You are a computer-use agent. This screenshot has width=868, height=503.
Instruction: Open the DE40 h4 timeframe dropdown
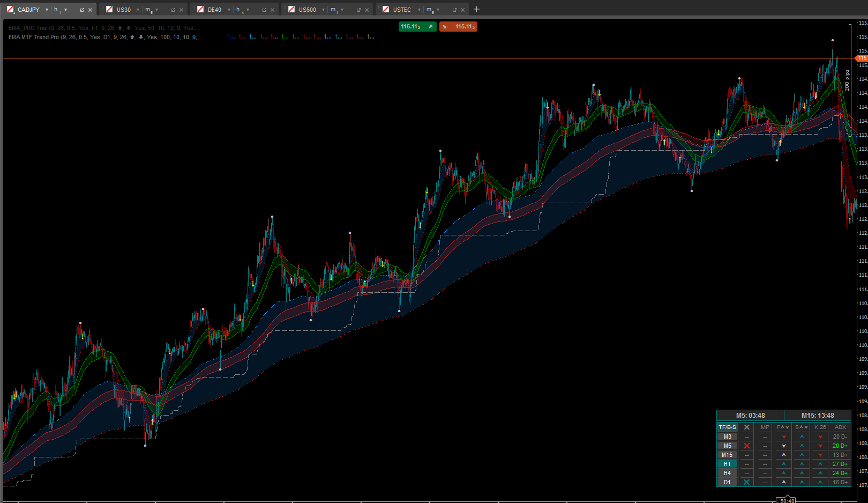(x=248, y=10)
